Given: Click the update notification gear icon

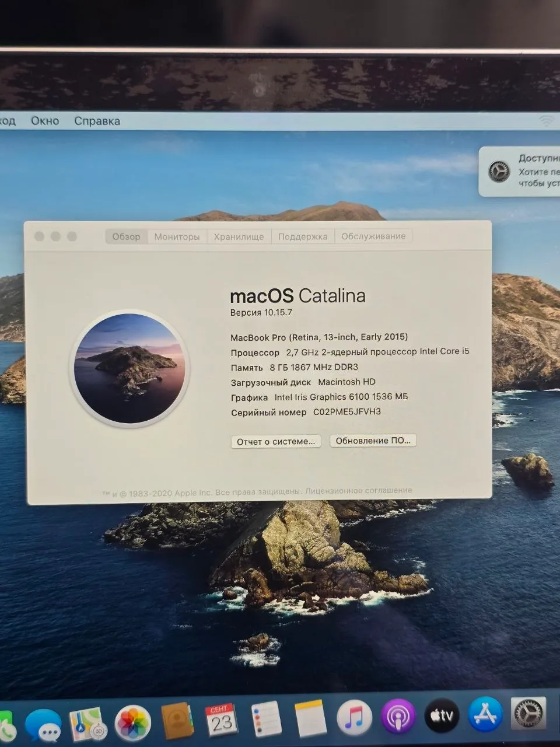Looking at the screenshot, I should coord(499,172).
